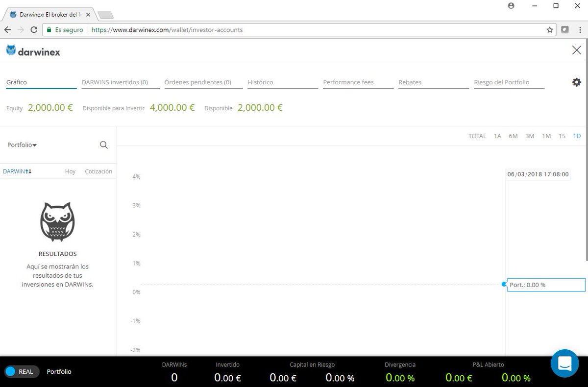Click the browser back arrow
The width and height of the screenshot is (588, 387).
coord(7,30)
